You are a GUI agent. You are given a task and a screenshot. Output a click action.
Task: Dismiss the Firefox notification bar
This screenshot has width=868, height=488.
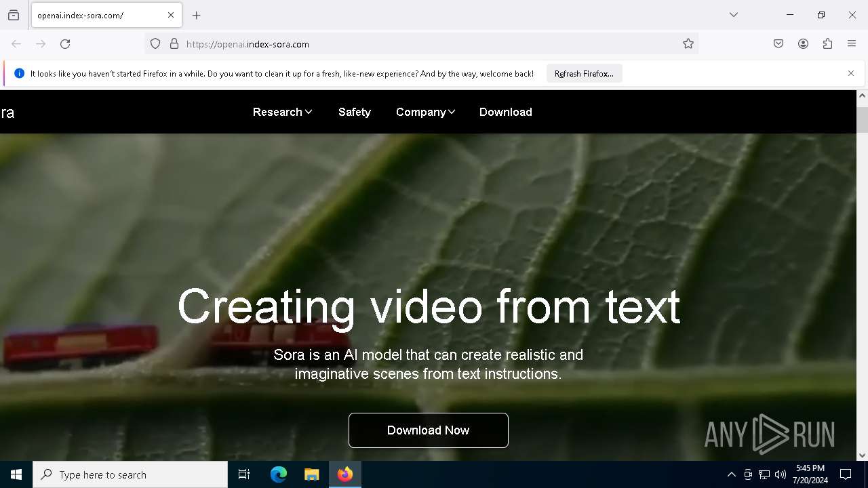coord(851,73)
